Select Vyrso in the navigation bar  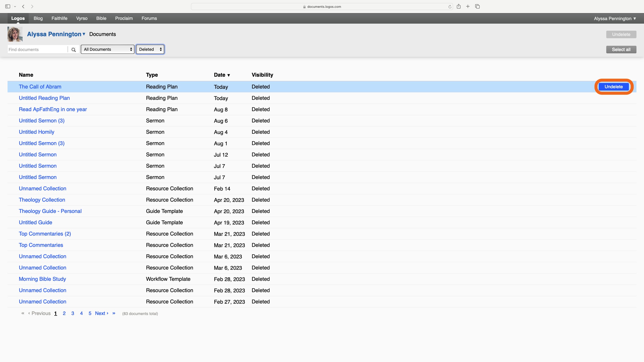point(82,18)
